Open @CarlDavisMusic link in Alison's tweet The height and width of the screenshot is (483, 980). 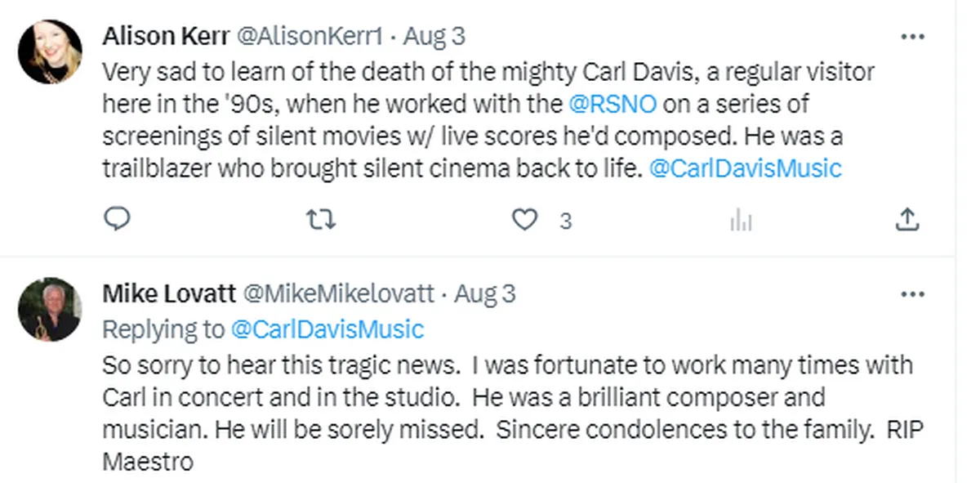point(746,168)
